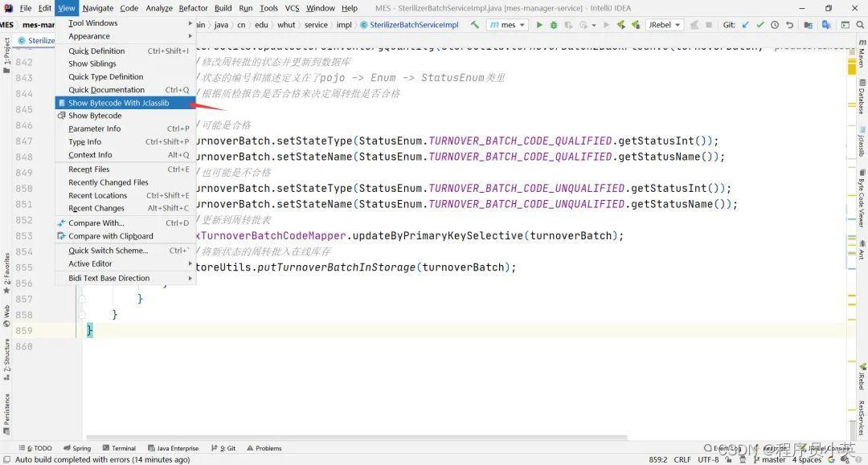Click the Build project hammer icon
Viewport: 868px width, 465px height.
[475, 25]
